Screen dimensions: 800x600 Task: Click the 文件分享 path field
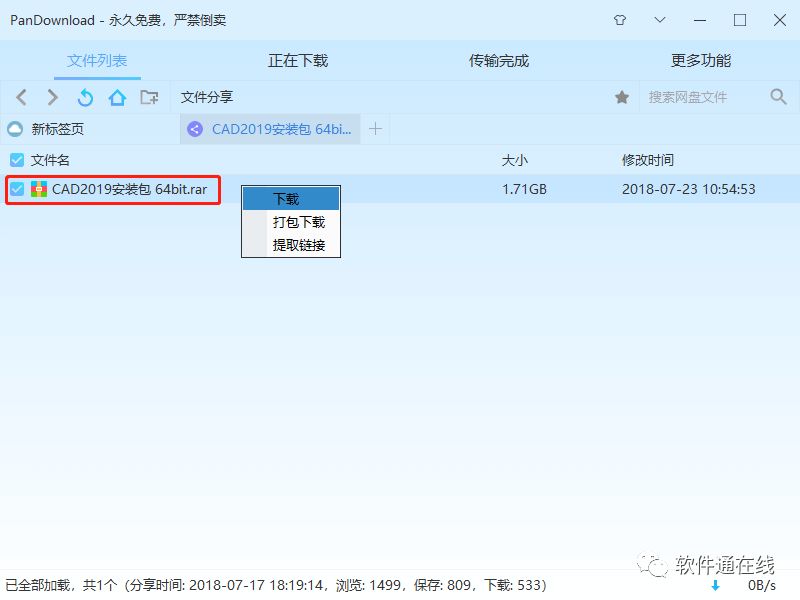(x=390, y=97)
